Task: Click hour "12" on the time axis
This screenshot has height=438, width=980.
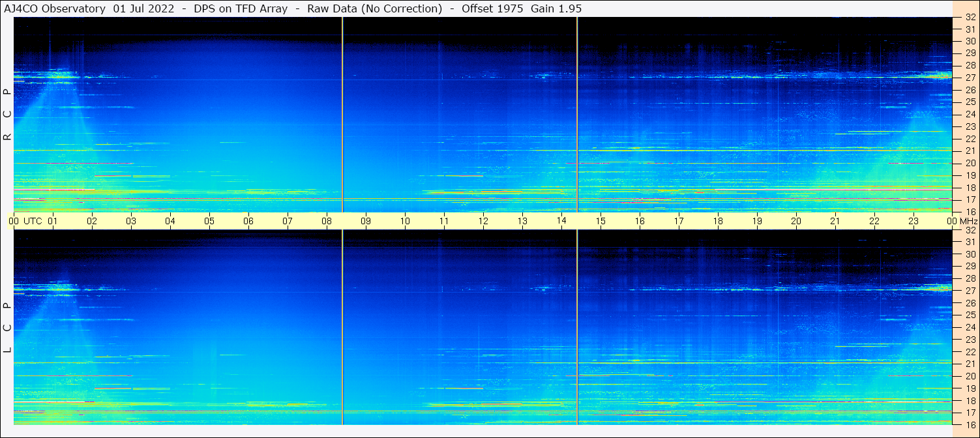Action: click(x=483, y=221)
